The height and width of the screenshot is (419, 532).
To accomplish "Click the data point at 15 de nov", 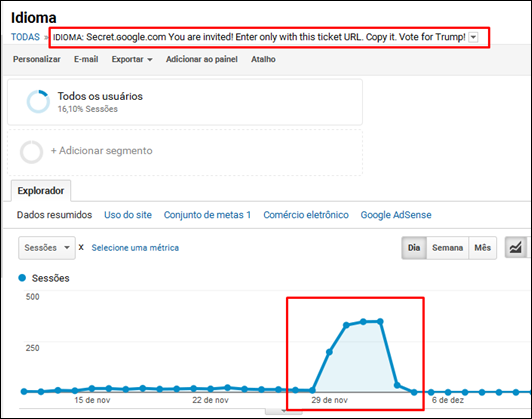I will (92, 388).
